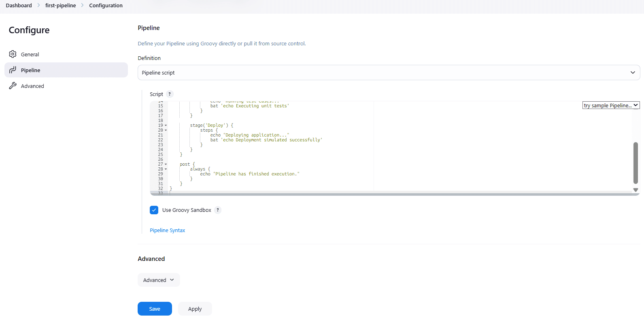Collapse the steps block fold on line 20
The height and width of the screenshot is (318, 644).
(166, 130)
